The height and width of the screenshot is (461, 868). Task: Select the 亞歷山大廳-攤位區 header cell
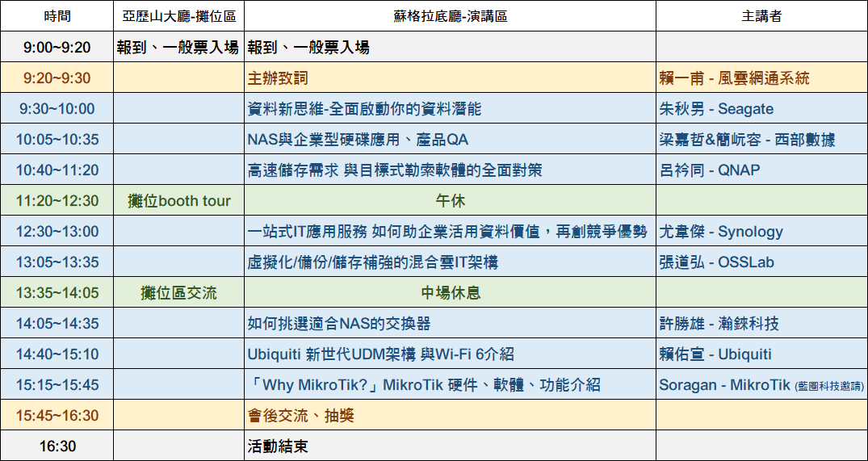[178, 16]
